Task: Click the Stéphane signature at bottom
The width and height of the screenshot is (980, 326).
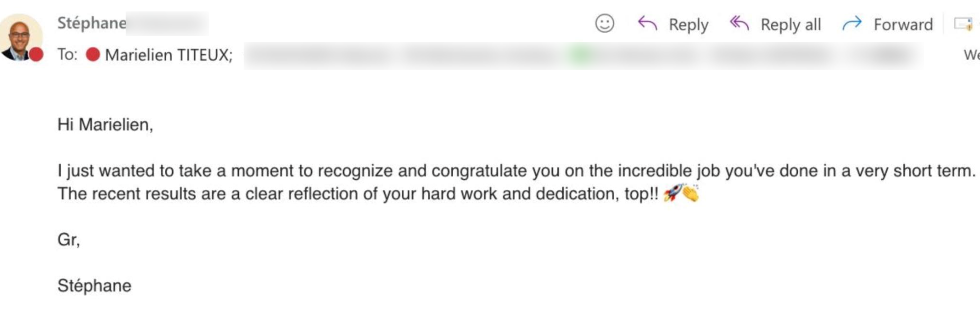Action: (x=94, y=286)
